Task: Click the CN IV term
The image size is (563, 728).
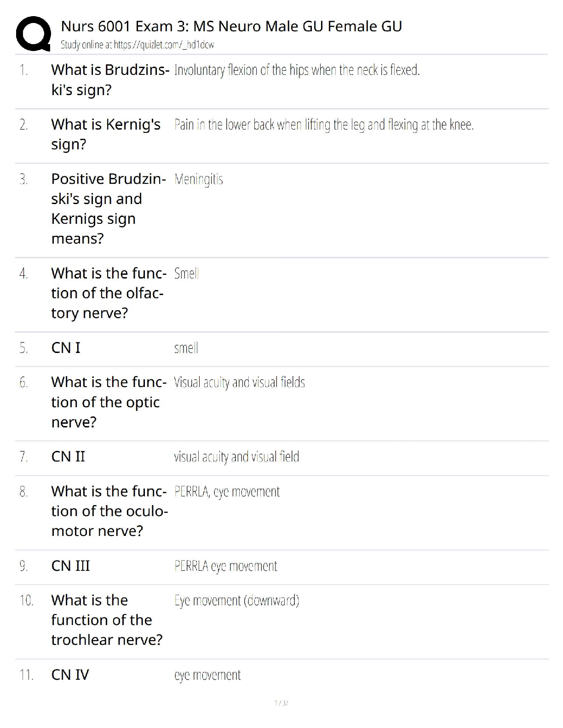Action: (x=70, y=675)
